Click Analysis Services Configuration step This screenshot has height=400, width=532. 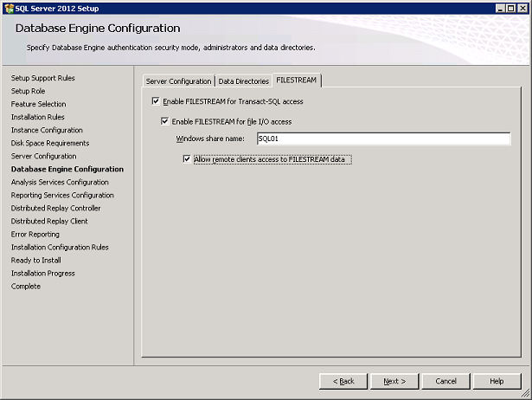(x=60, y=182)
